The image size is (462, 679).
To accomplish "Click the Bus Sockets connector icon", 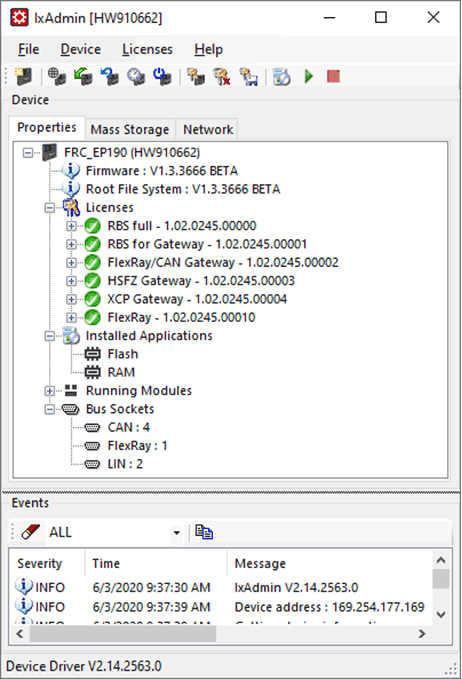I will [x=71, y=409].
